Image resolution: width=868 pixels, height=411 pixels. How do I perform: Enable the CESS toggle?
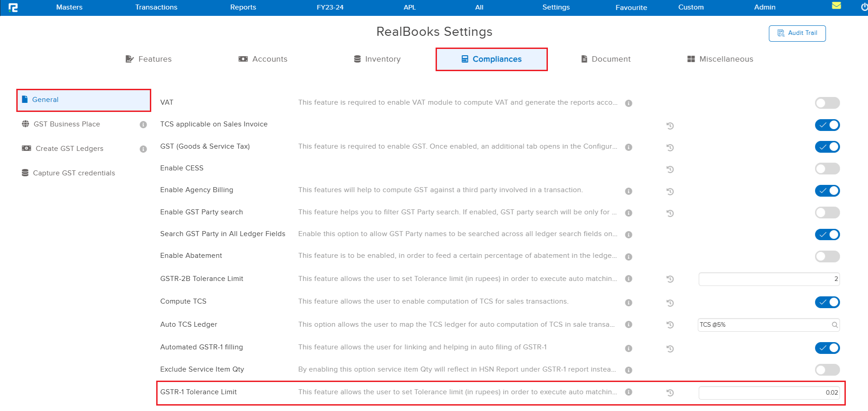[827, 169]
